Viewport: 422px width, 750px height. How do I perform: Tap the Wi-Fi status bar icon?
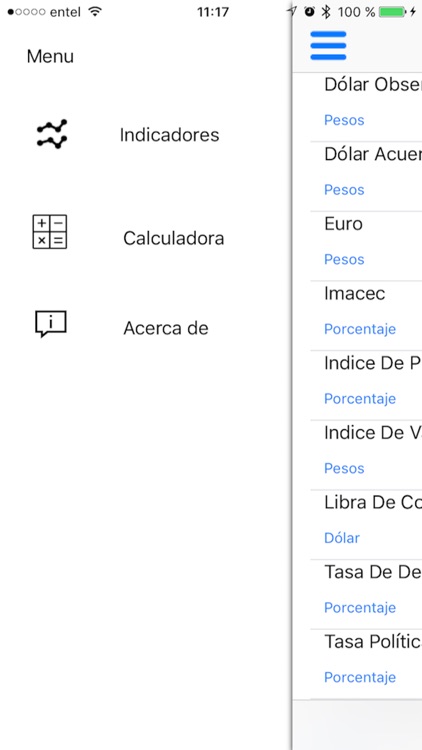point(96,11)
